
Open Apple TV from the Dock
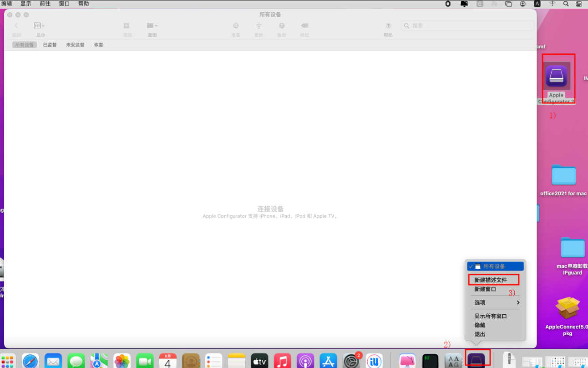click(x=259, y=362)
